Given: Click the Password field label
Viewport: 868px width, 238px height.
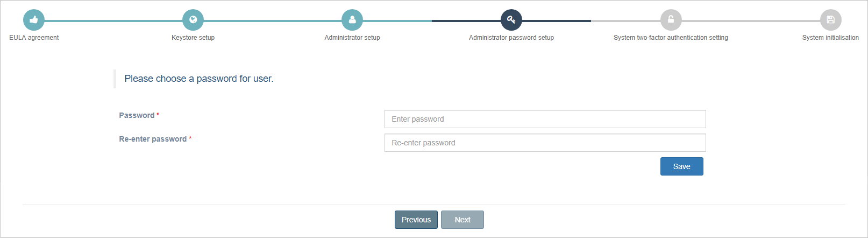Looking at the screenshot, I should pos(137,115).
